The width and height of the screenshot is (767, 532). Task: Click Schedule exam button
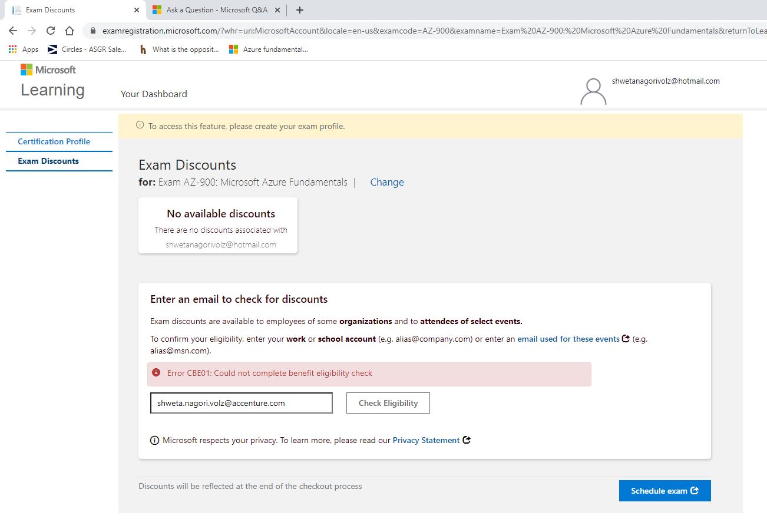coord(665,491)
